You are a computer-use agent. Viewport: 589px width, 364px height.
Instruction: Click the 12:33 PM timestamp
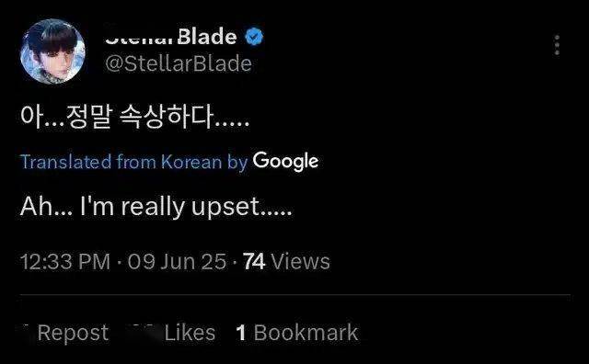(x=65, y=261)
